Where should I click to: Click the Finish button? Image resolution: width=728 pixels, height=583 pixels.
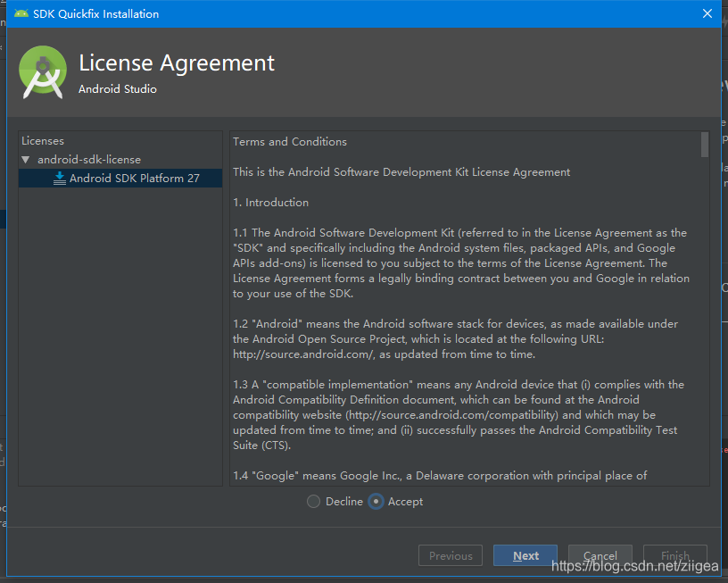pyautogui.click(x=675, y=555)
